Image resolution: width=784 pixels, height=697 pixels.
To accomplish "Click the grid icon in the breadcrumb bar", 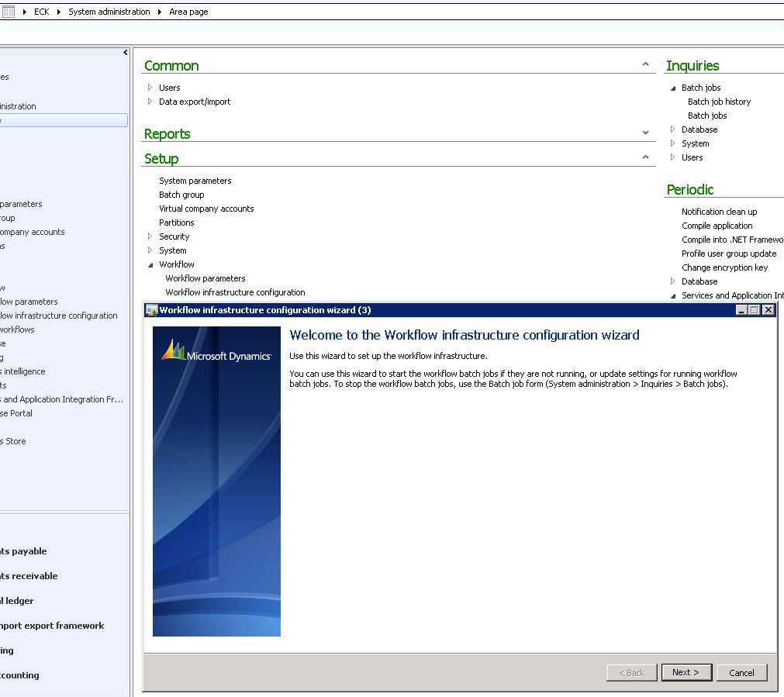I will pyautogui.click(x=8, y=11).
